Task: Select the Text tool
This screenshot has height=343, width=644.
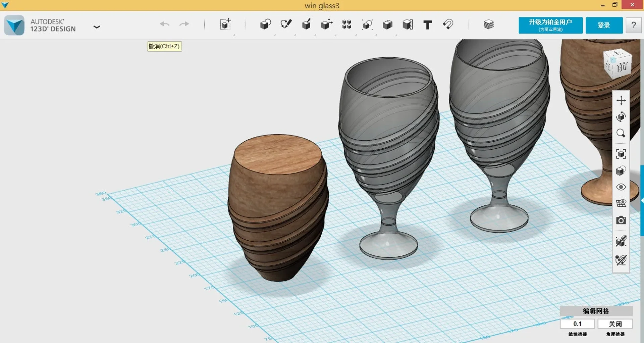Action: (428, 25)
